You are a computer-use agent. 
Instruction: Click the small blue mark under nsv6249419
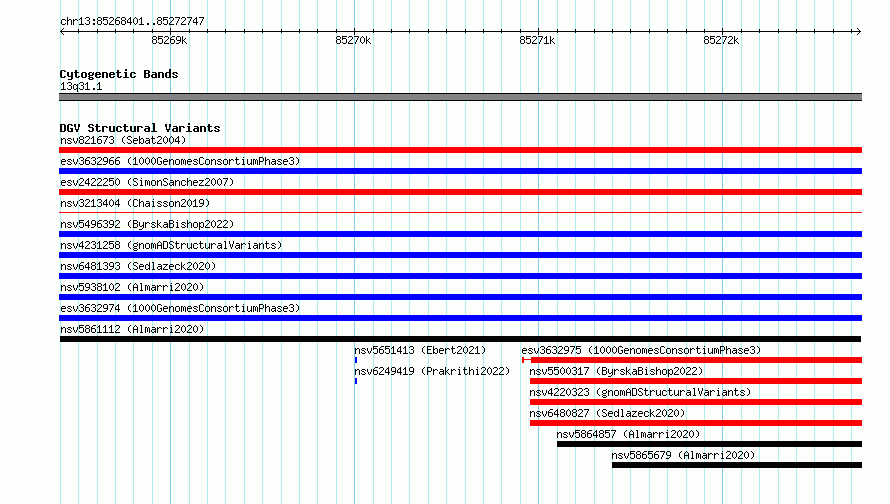pos(356,381)
